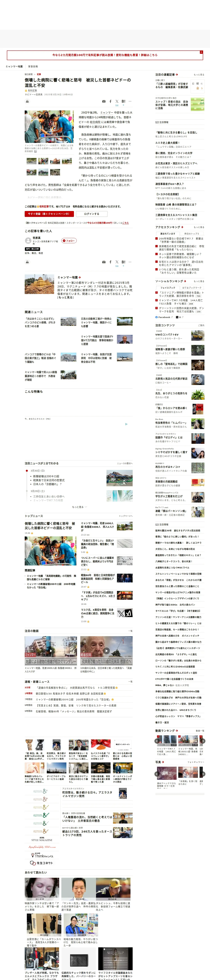
Task: Share article by mail from the top share bar
Action: click(x=104, y=102)
